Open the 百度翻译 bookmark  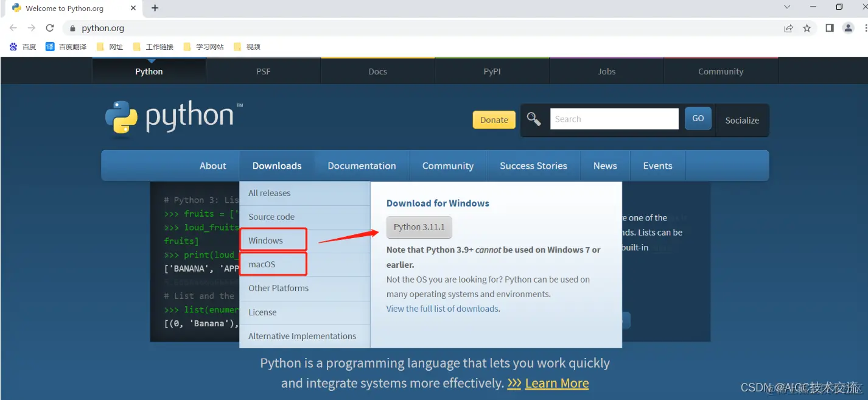point(66,47)
